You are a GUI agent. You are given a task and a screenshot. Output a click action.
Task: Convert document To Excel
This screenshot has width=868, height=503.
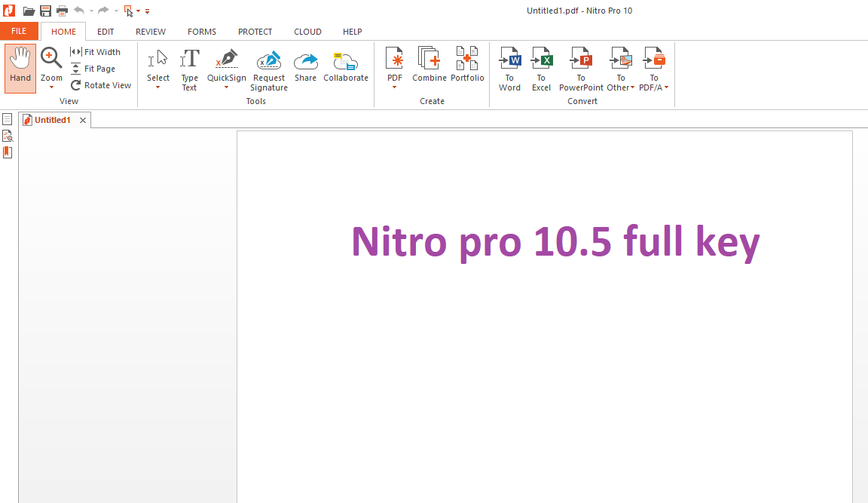(541, 68)
